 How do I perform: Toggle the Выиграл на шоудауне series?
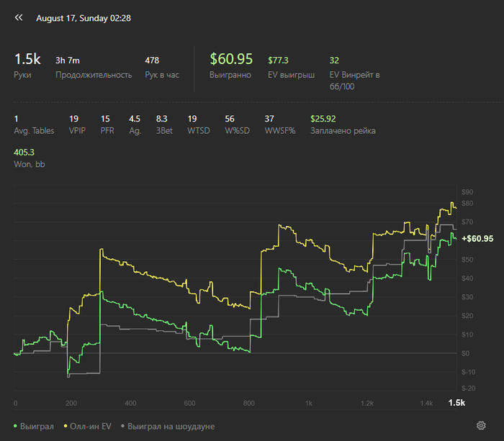coord(168,427)
